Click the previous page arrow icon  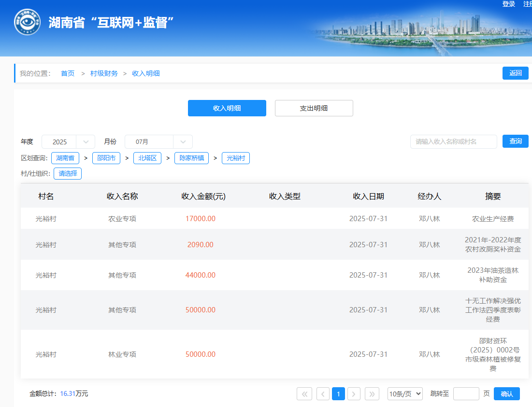coord(323,394)
